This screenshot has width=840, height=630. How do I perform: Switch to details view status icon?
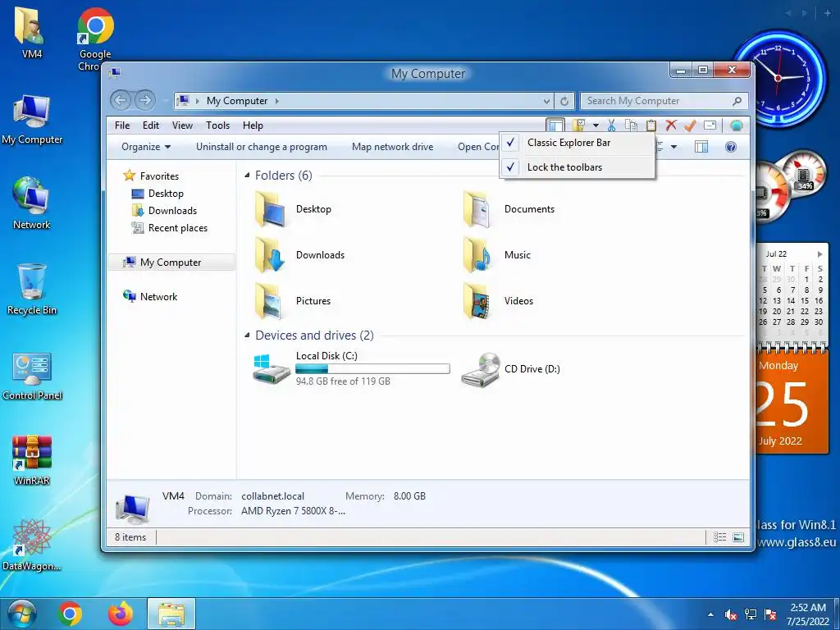point(720,536)
